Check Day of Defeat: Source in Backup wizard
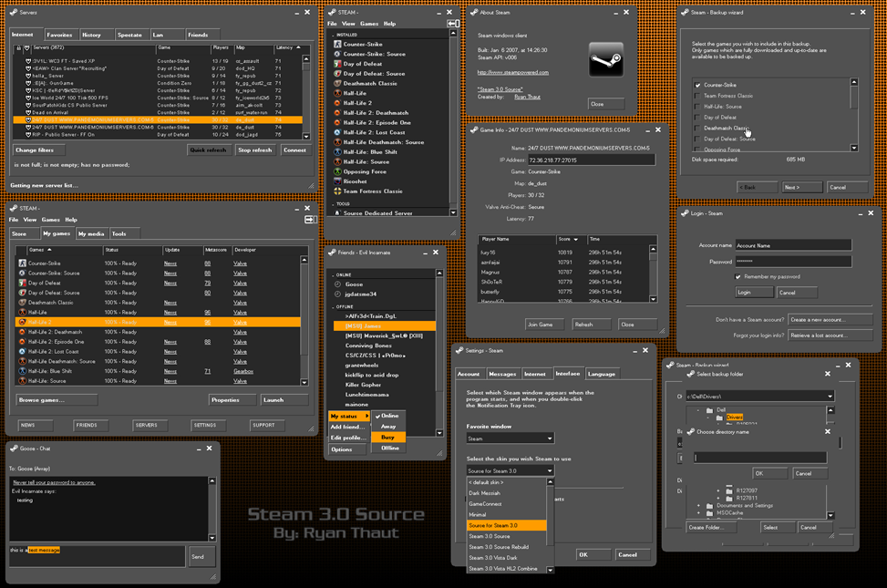Screen dimensions: 887x588 [x=697, y=139]
